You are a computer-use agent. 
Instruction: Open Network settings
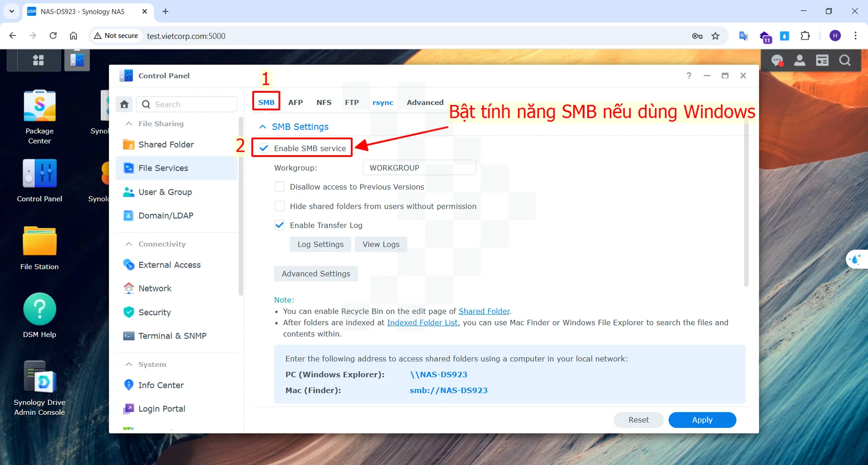tap(176, 288)
